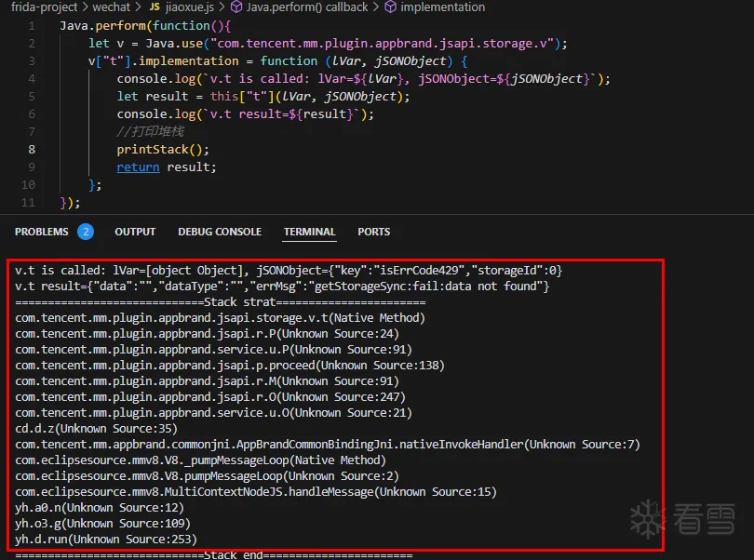Click stack line jsapi.r.P(Unknown Source:24)
This screenshot has height=560, width=754.
[207, 334]
